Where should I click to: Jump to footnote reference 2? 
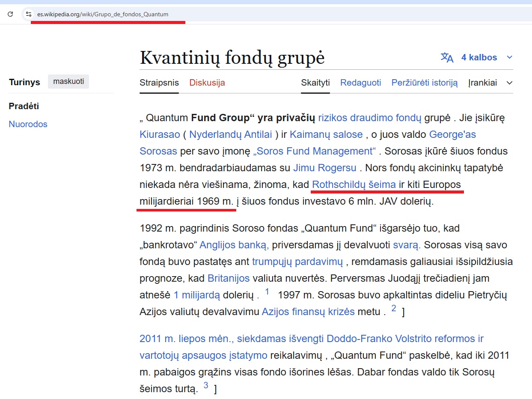[x=394, y=308]
